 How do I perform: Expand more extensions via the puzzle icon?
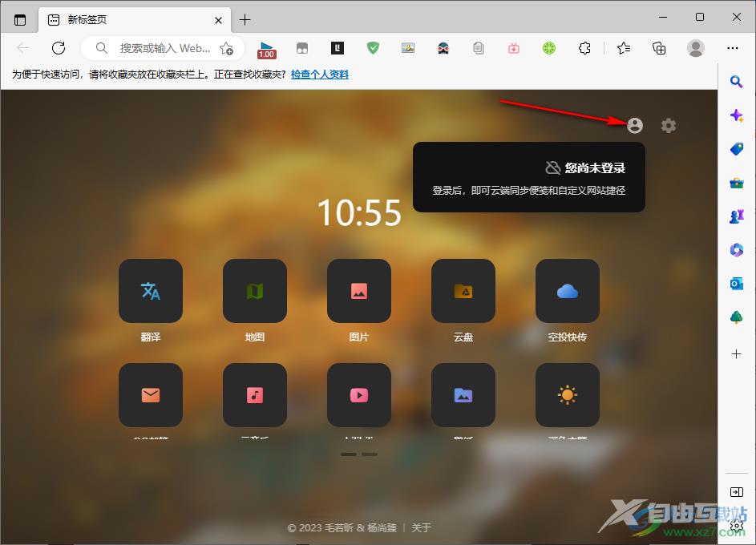[x=584, y=48]
